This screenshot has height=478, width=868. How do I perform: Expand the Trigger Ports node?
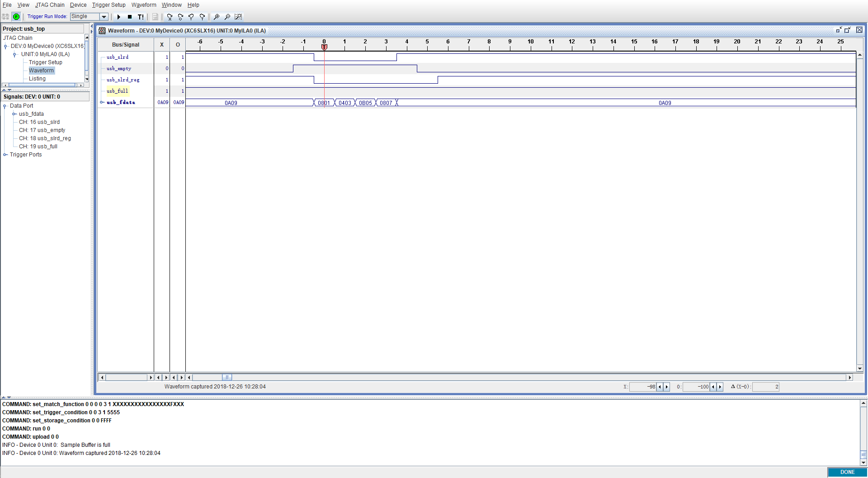coord(5,155)
